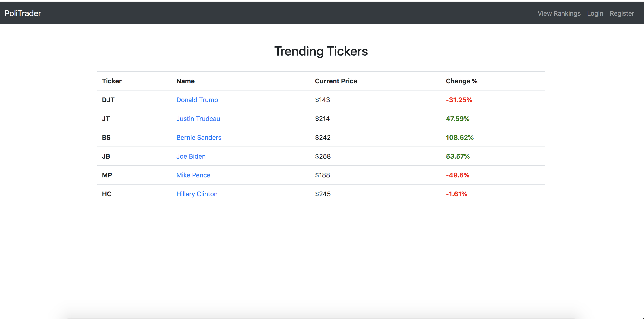Click Mike Pence's -49.6% change value
This screenshot has width=644, height=319.
click(x=457, y=175)
